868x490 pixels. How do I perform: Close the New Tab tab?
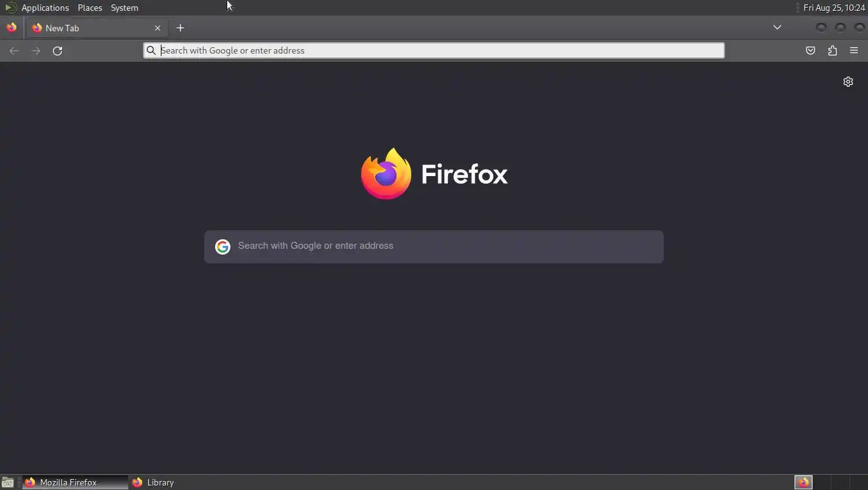pos(158,28)
